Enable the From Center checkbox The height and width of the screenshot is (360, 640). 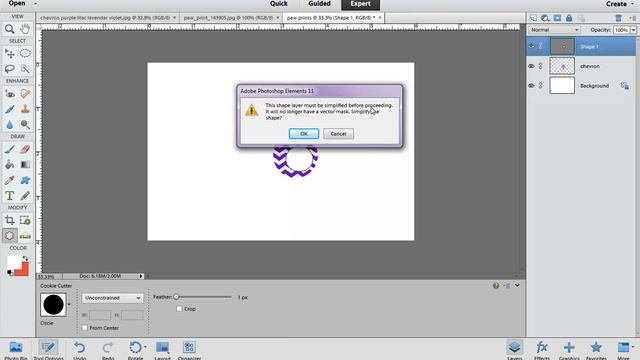[84, 328]
